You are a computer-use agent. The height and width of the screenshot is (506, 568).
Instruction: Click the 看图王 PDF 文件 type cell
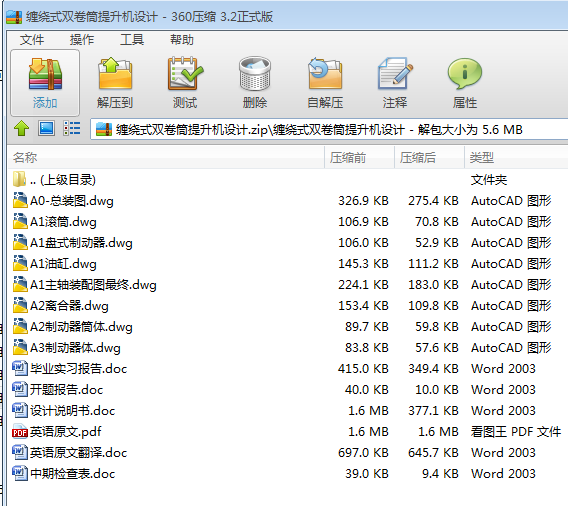pyautogui.click(x=515, y=432)
